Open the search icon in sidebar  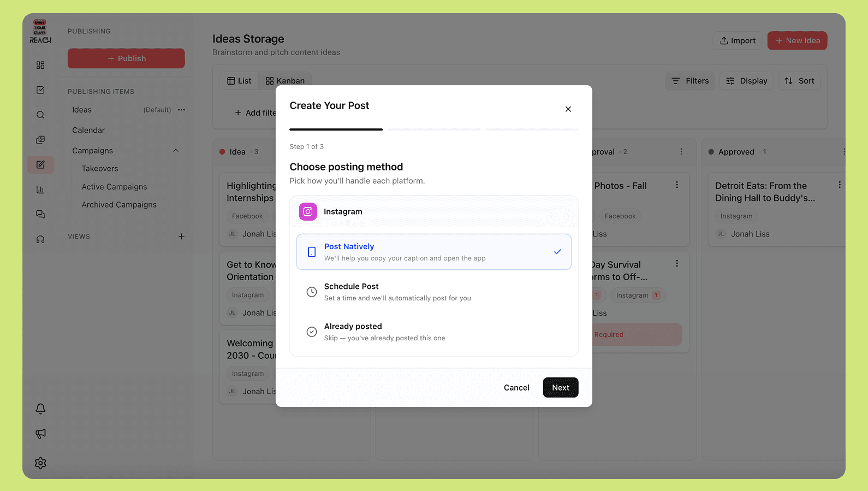(40, 115)
